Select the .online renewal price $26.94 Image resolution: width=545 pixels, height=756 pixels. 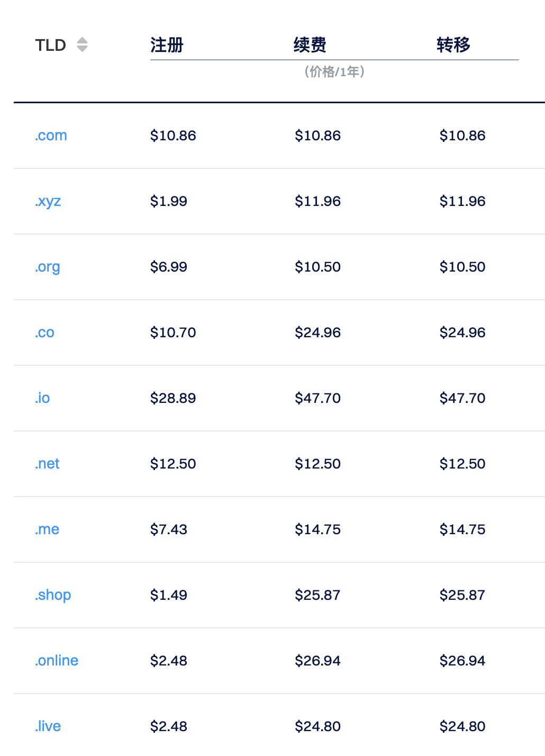pyautogui.click(x=318, y=661)
